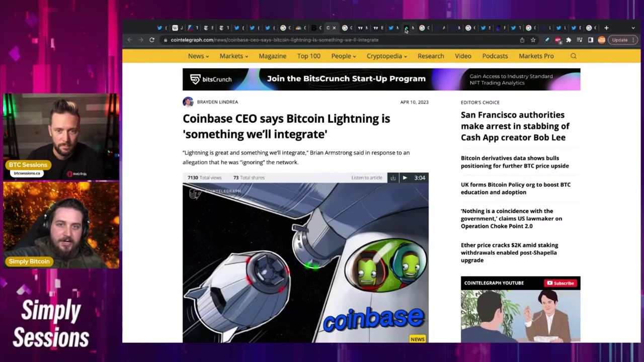Click the Listen to article label
This screenshot has width=644, height=362.
click(367, 177)
